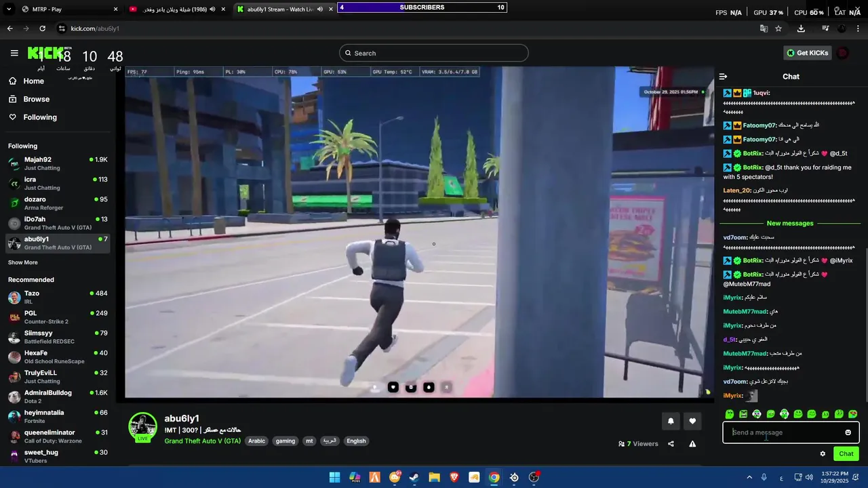View site information icon beside URL

click(62, 28)
